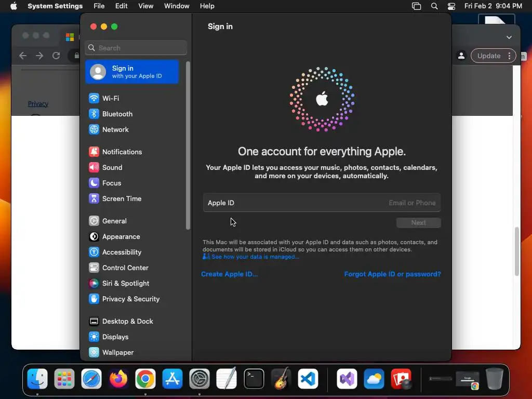Viewport: 532px width, 399px height.
Task: Open Chrome three-dot menu
Action: pyautogui.click(x=509, y=56)
